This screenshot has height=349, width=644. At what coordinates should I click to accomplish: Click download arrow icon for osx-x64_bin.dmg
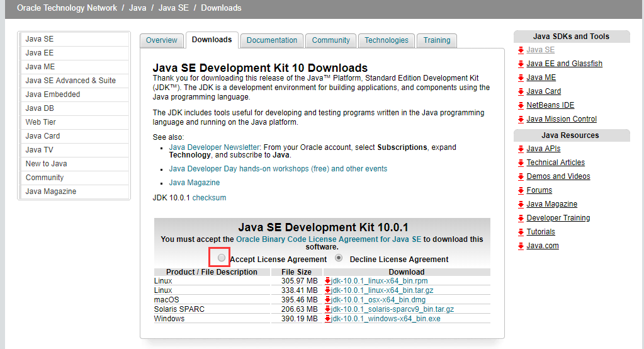point(328,300)
